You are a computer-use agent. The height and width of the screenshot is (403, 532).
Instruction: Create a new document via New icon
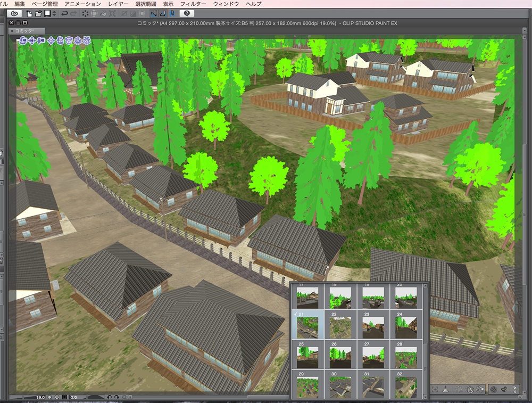click(x=29, y=14)
